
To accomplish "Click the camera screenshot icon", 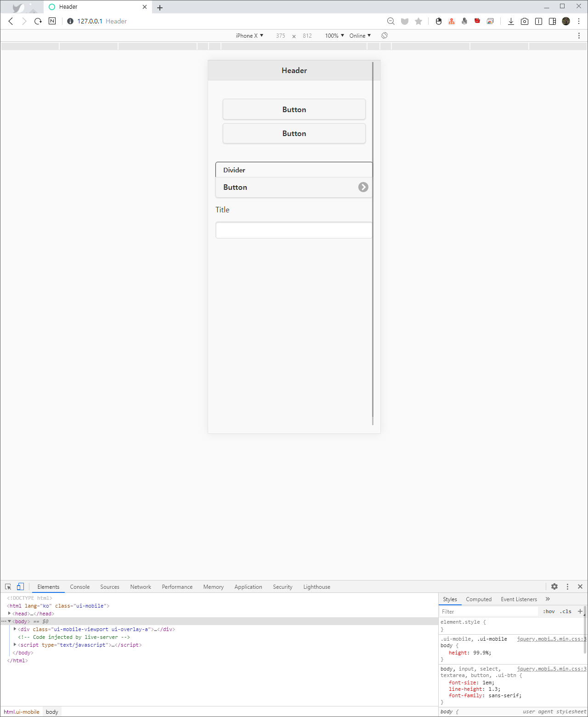I will [x=525, y=21].
